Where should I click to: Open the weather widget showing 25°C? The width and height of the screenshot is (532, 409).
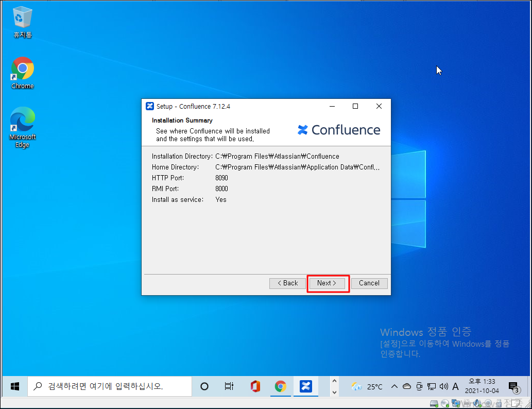pos(367,386)
